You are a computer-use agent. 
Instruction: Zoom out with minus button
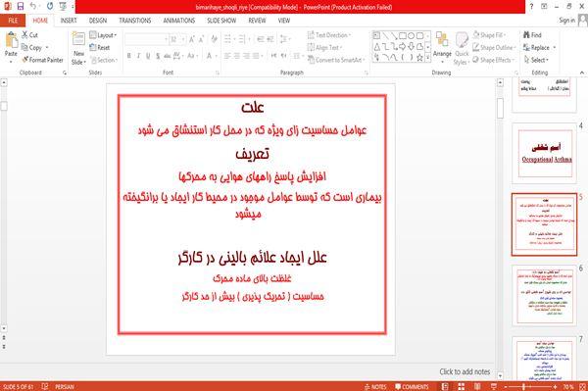[506, 386]
